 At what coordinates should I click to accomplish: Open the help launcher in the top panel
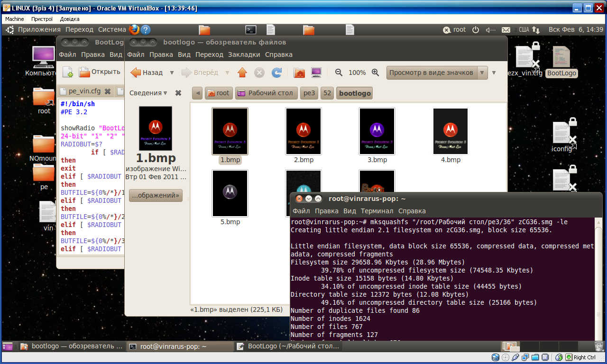(146, 29)
